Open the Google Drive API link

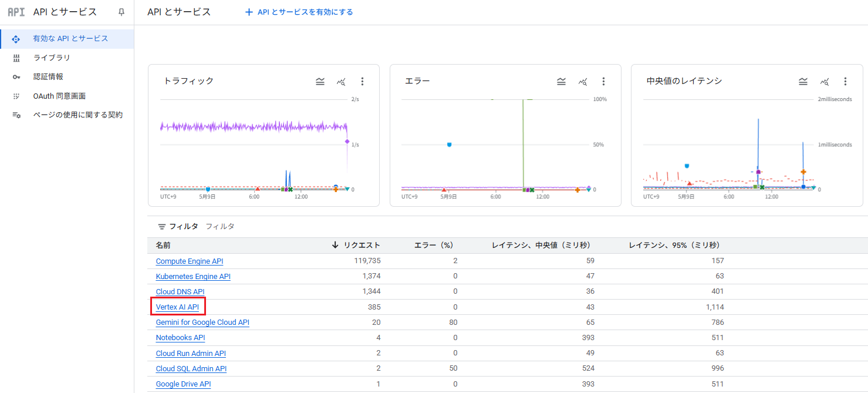point(183,384)
